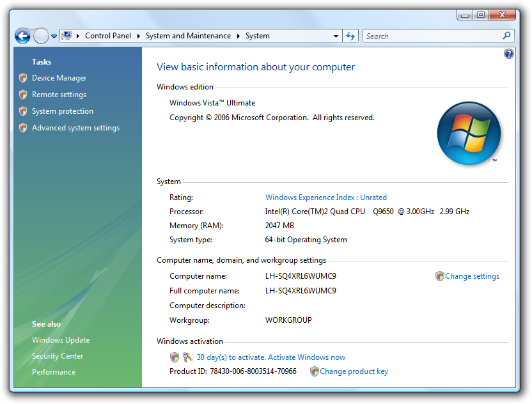532x404 pixels.
Task: Click shield icon beside Advanced system settings
Action: click(x=23, y=128)
